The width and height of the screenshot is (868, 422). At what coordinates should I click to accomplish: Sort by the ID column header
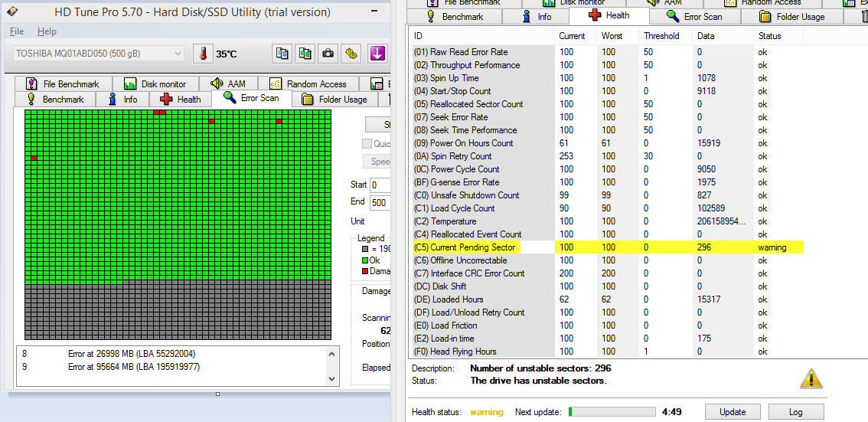(482, 36)
